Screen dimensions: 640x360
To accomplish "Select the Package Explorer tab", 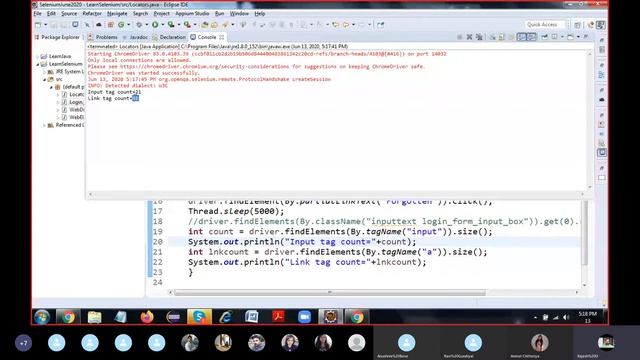I will pyautogui.click(x=57, y=37).
